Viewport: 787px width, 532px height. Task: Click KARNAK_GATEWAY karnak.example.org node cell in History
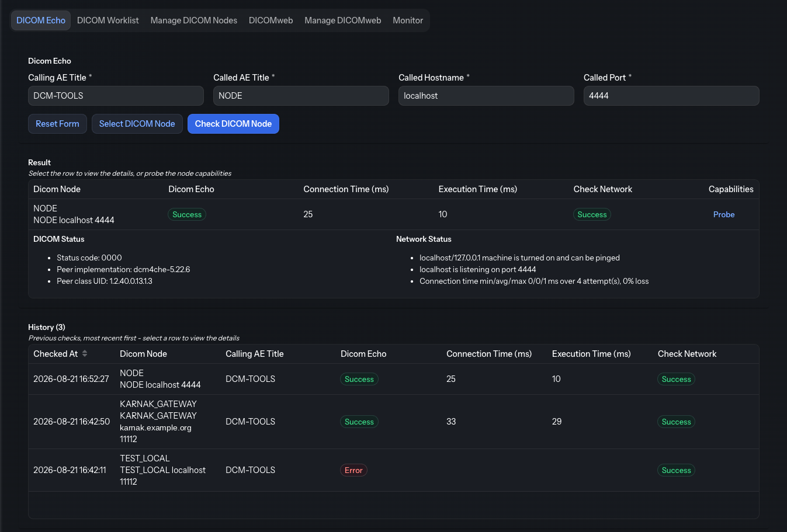158,422
